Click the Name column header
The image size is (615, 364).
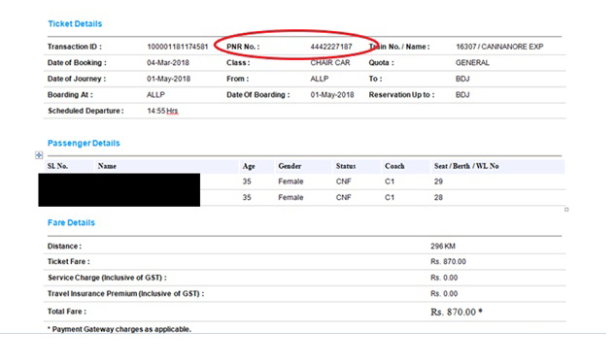coord(107,166)
